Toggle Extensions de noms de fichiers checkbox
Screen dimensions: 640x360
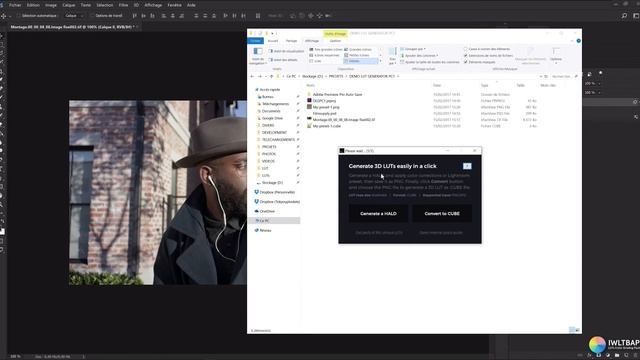tap(465, 56)
